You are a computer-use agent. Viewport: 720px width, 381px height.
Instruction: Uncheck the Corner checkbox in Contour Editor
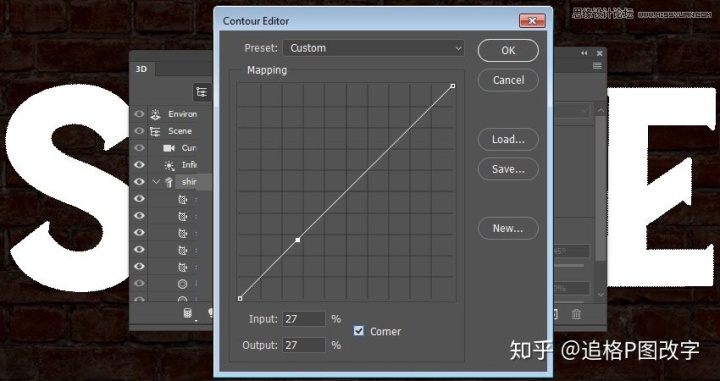(x=359, y=331)
